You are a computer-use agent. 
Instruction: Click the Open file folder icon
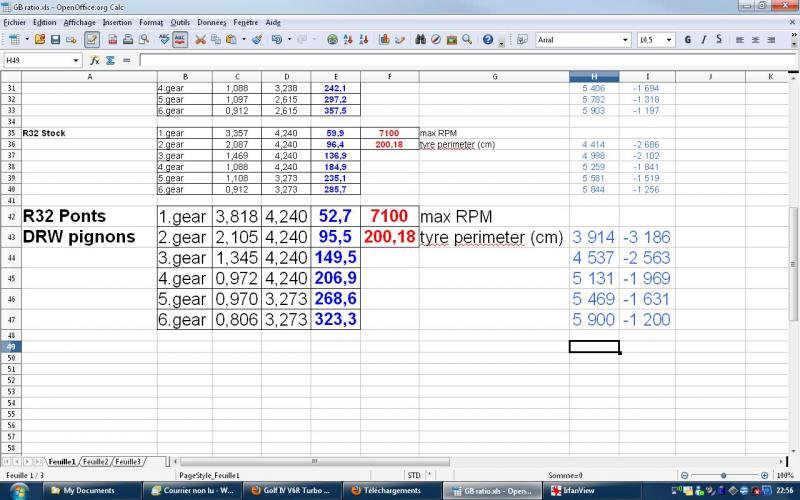point(40,39)
